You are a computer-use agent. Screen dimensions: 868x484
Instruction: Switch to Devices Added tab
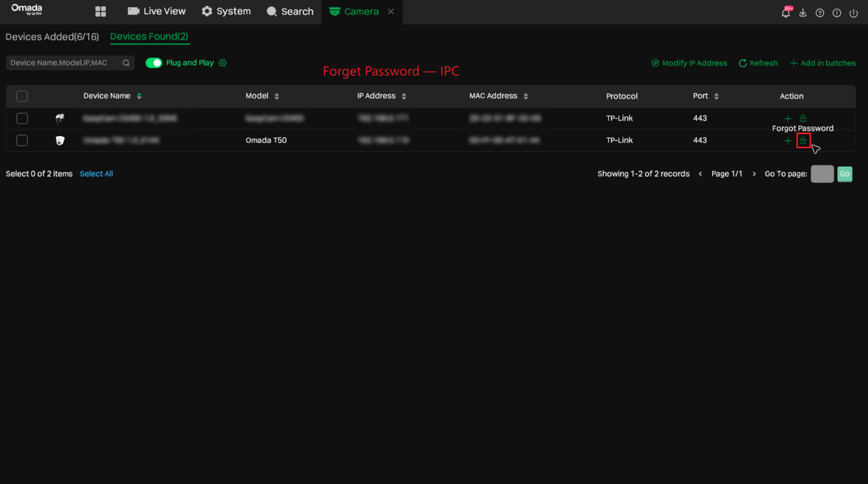point(52,37)
